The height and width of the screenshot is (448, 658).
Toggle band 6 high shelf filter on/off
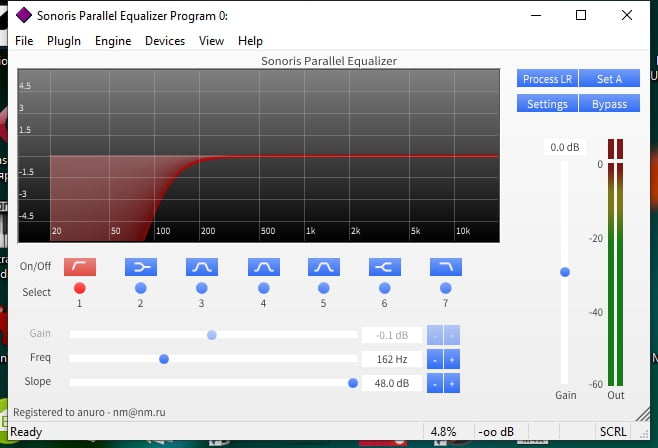click(x=385, y=267)
